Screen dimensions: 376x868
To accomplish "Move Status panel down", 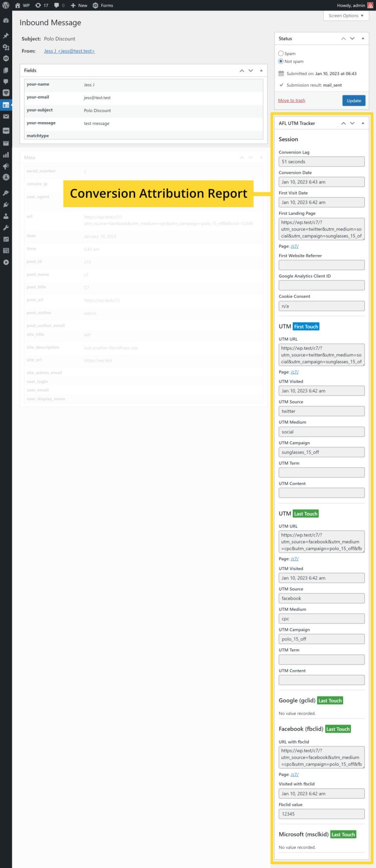I will (x=352, y=39).
